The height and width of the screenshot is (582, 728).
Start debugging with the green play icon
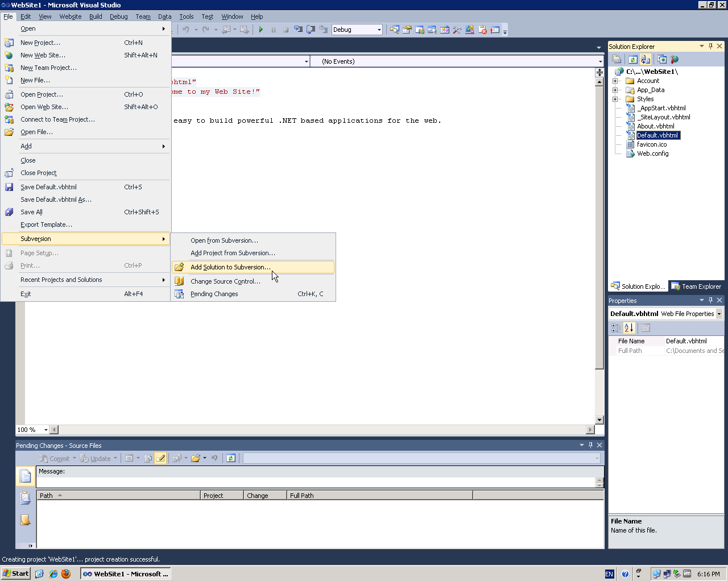click(x=261, y=30)
